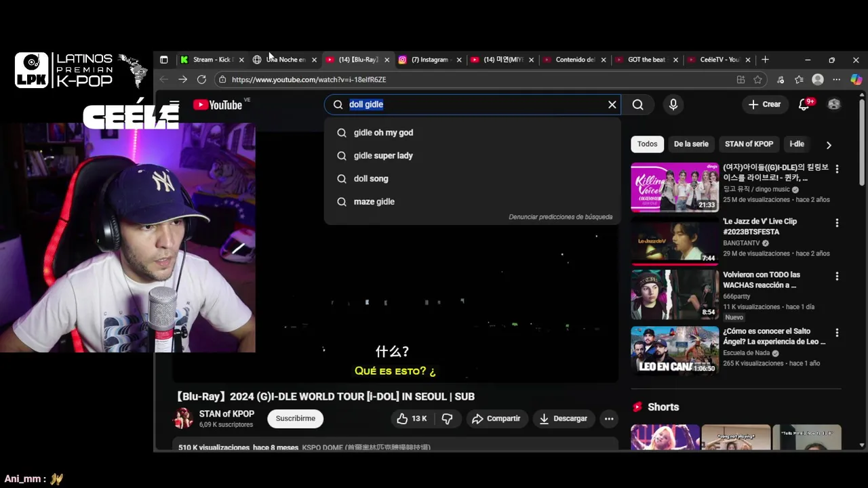Open the Crear upload menu
This screenshot has width=868, height=488.
pyautogui.click(x=764, y=104)
